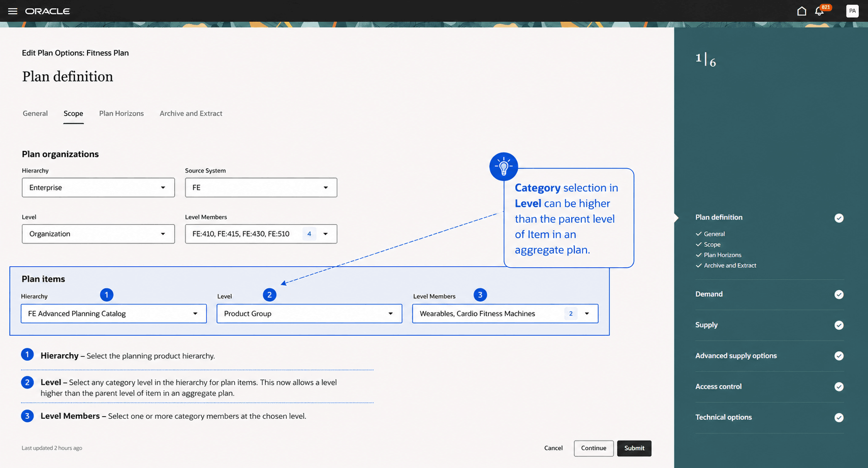Open the hamburger navigation menu

coord(13,11)
